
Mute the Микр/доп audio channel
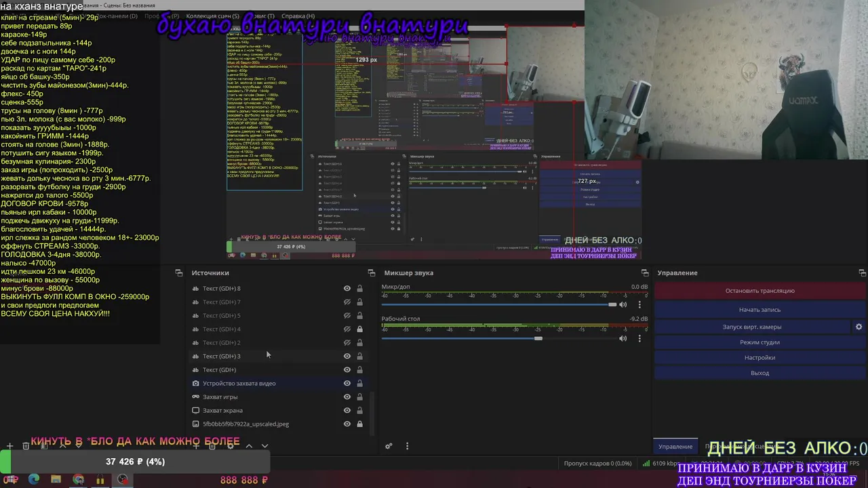click(623, 305)
